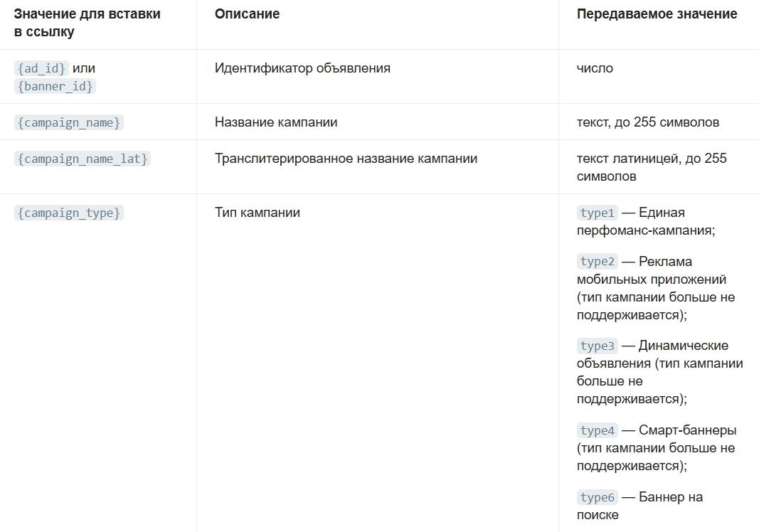Click the "текст латиницей, до 255 символов" value
The image size is (759, 532).
click(651, 167)
